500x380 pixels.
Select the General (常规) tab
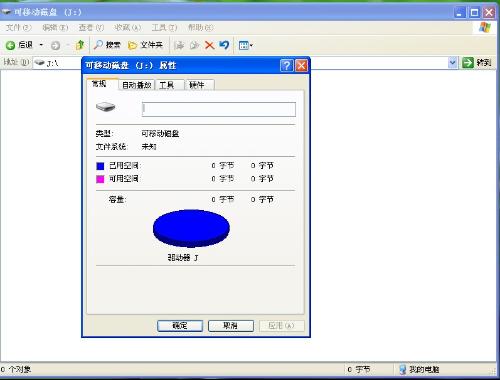point(102,84)
